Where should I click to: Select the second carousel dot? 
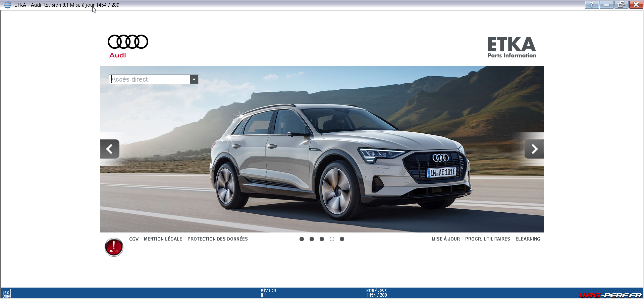[312, 239]
